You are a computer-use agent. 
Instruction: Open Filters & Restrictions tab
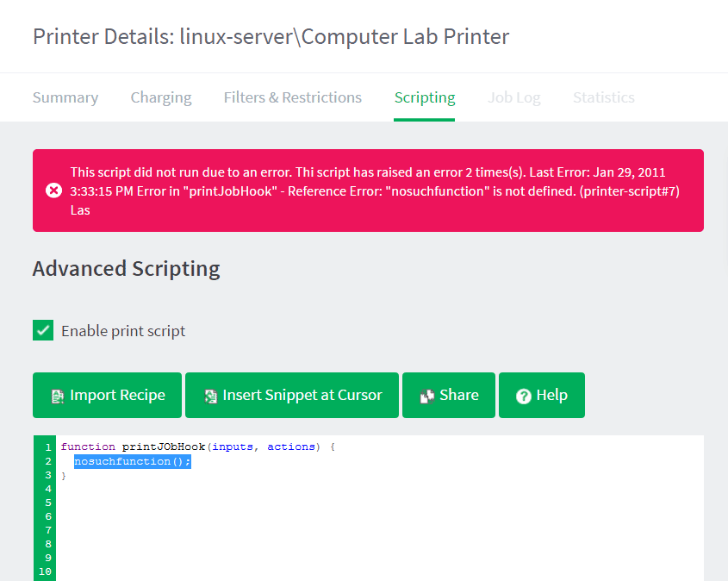coord(293,97)
